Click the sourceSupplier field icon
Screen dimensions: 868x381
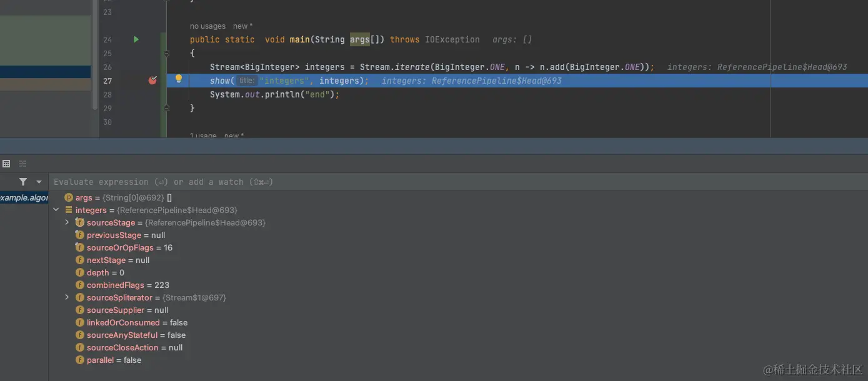coord(80,310)
